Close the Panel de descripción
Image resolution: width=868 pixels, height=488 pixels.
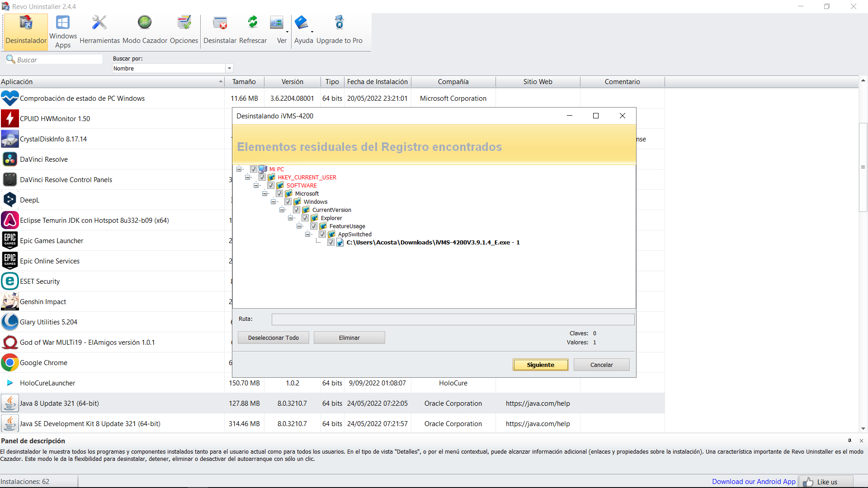pos(861,441)
